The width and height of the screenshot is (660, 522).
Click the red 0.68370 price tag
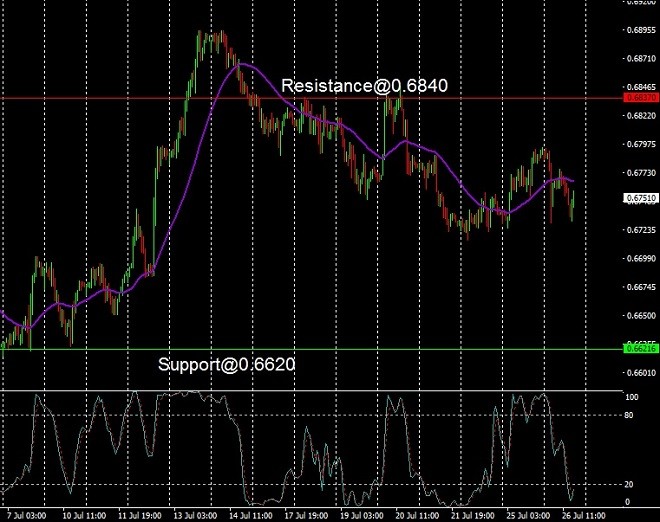coord(640,98)
